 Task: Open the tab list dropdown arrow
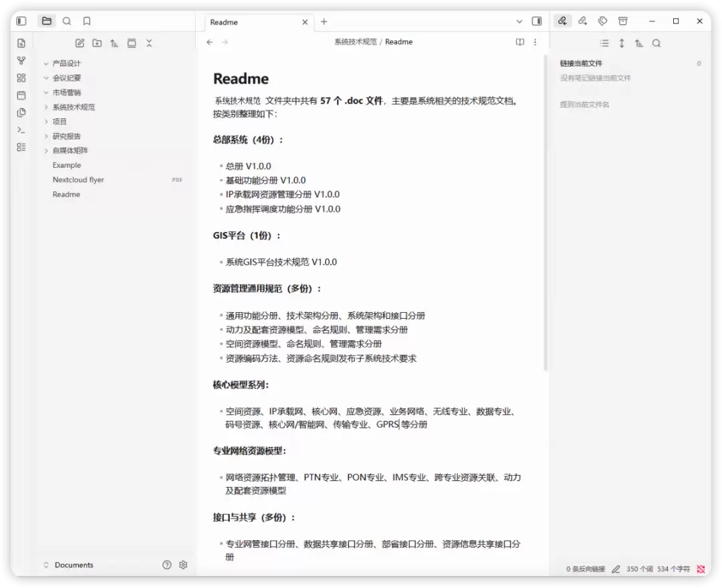point(519,21)
